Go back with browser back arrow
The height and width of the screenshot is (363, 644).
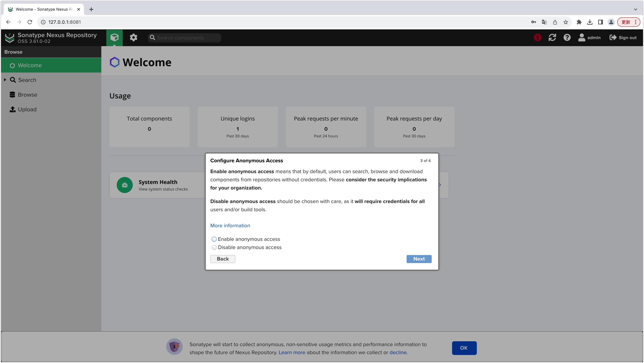[x=8, y=22]
